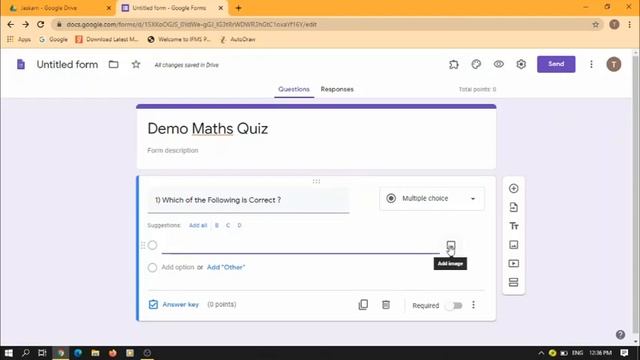Add image to the option row

coord(451,246)
